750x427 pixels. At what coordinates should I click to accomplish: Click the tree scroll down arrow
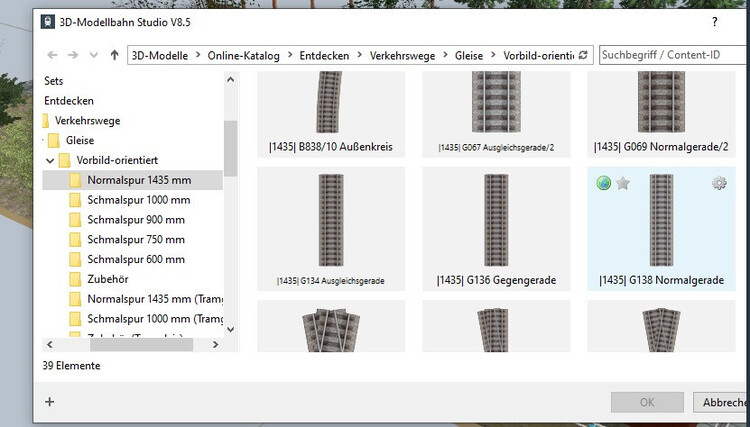(231, 329)
